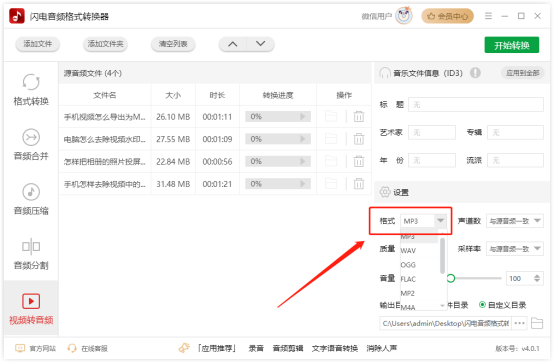
Task: Delete the 22.84 MB file row
Action: (x=359, y=162)
